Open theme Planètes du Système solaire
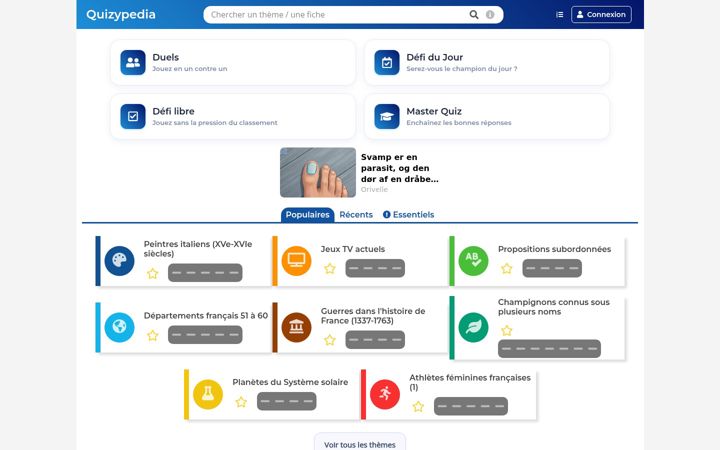The width and height of the screenshot is (720, 450). pos(290,382)
